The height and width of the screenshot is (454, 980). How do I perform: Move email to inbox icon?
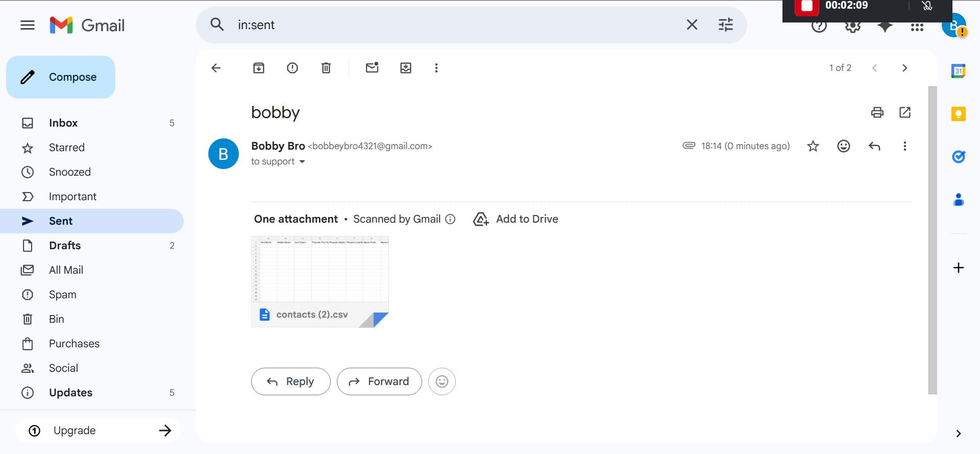[x=406, y=68]
